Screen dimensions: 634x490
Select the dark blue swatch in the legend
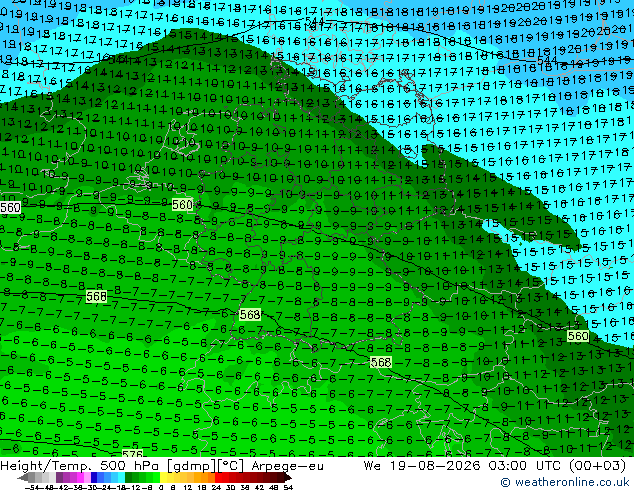click(94, 477)
